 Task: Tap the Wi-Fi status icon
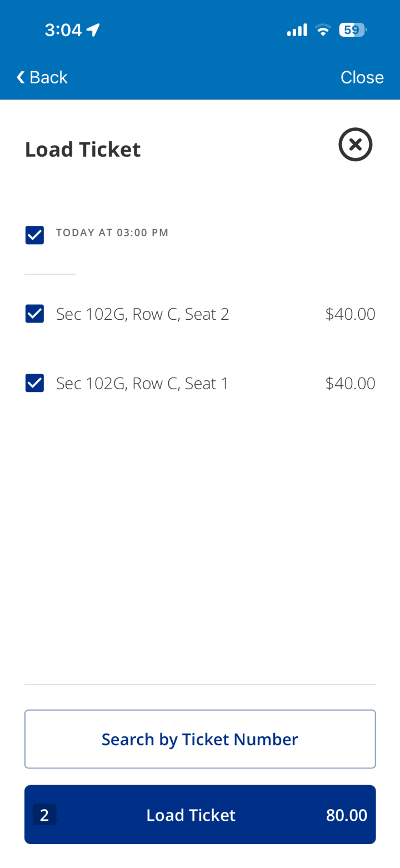pos(322,30)
